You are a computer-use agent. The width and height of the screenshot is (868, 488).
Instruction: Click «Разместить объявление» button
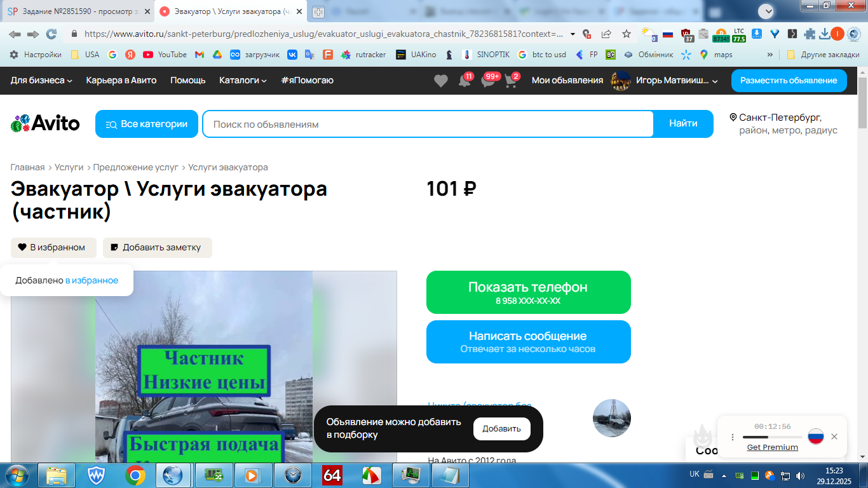pyautogui.click(x=789, y=81)
